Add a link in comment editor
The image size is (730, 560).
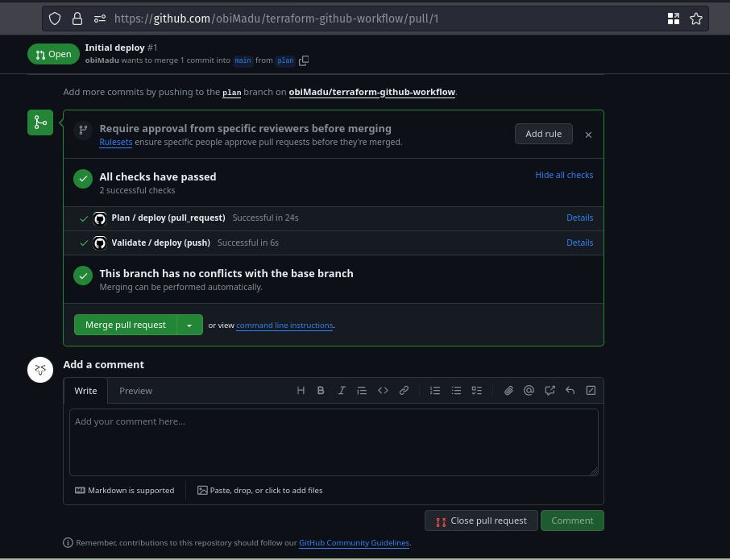404,391
